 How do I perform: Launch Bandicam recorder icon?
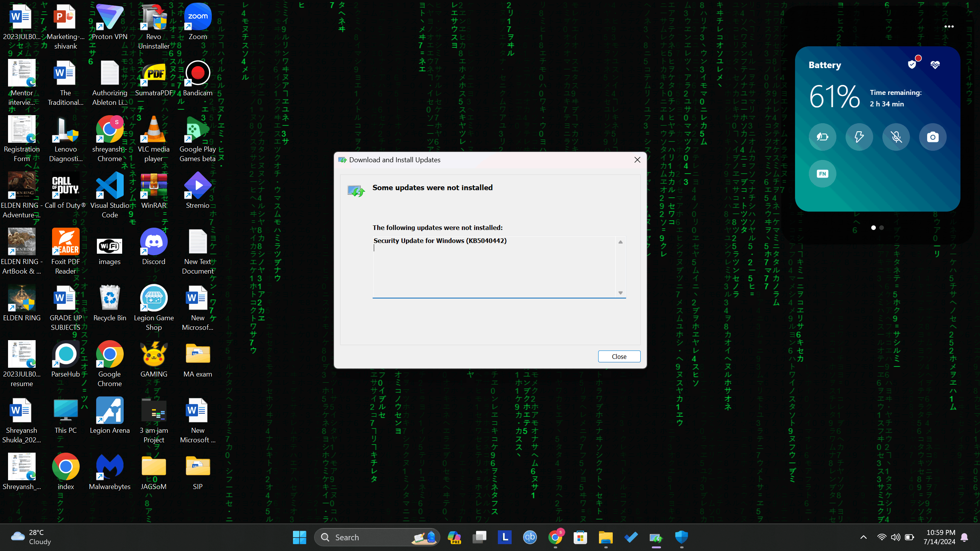coord(198,79)
